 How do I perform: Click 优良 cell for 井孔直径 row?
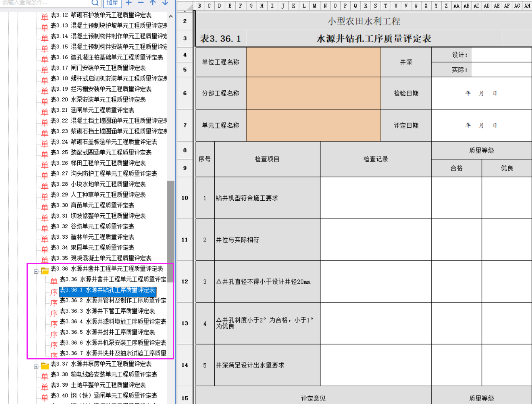[x=507, y=282]
